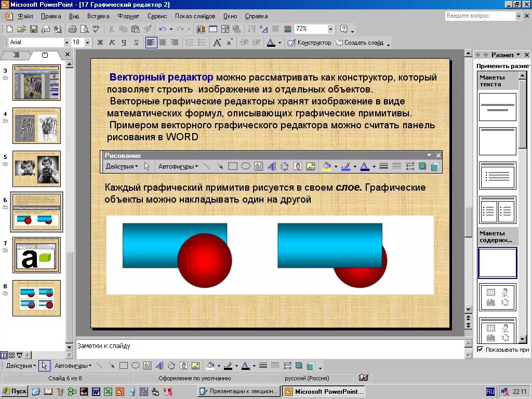
Task: Click the select objects pointer in the bottom toolbar
Action: tap(44, 365)
